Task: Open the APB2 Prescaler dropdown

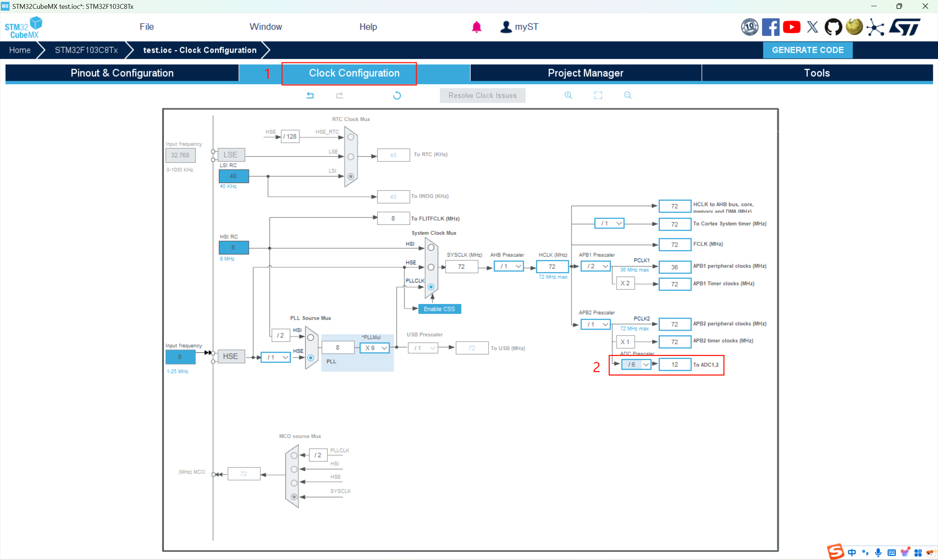Action: point(596,324)
